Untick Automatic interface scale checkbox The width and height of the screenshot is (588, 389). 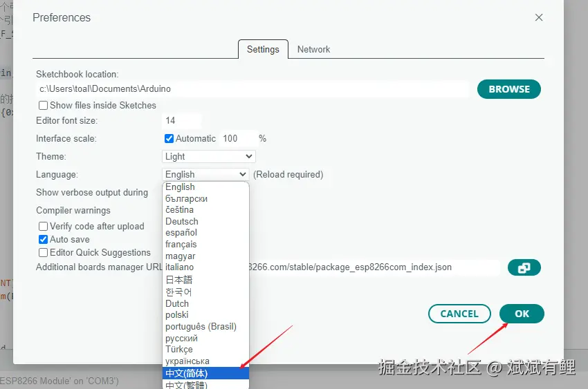169,138
